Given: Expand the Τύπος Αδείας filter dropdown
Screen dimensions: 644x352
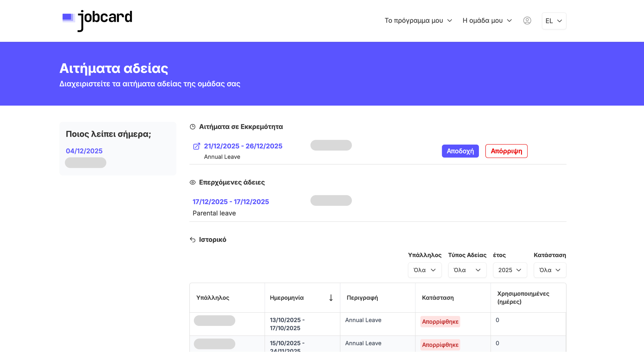Looking at the screenshot, I should pyautogui.click(x=467, y=270).
